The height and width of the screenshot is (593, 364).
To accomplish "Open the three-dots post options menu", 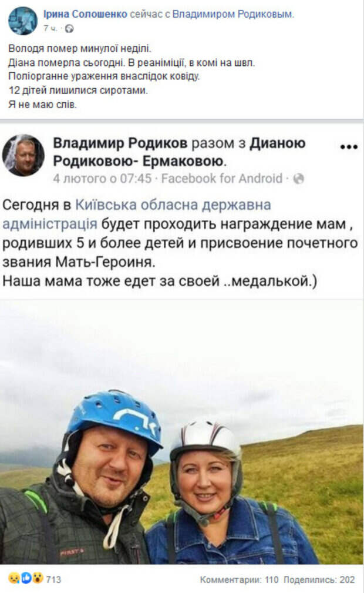I will tap(349, 147).
